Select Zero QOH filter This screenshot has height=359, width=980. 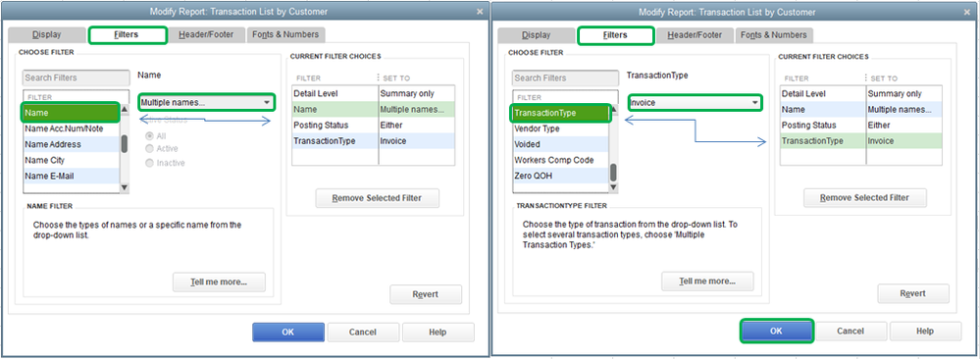560,176
